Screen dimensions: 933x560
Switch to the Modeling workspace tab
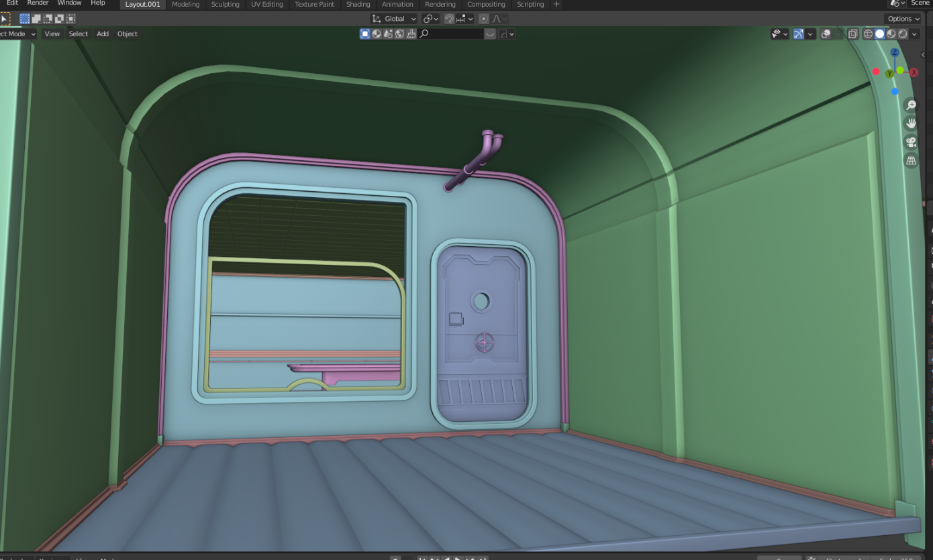(x=186, y=4)
